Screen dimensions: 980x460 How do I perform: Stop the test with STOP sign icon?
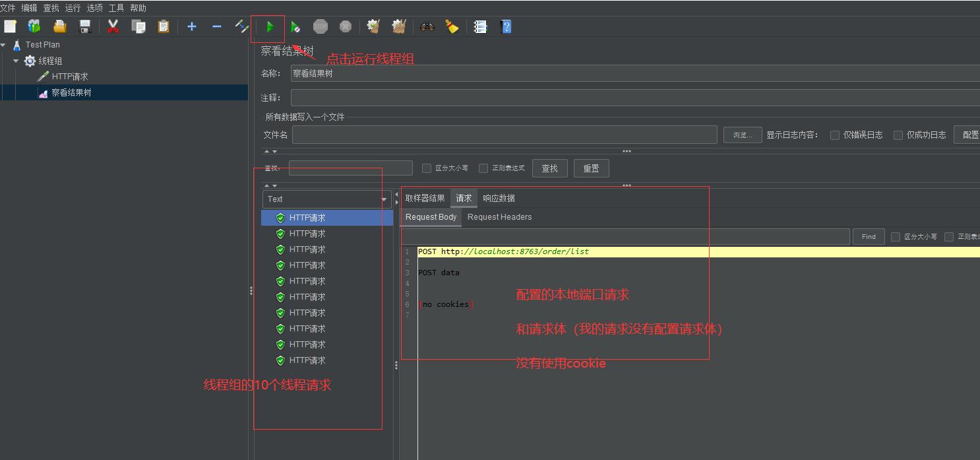pos(321,26)
